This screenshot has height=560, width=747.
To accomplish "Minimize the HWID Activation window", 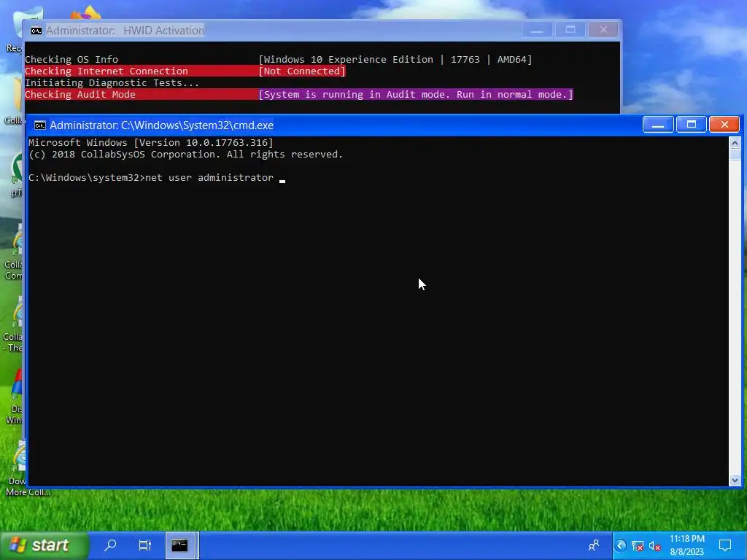I will pyautogui.click(x=537, y=30).
